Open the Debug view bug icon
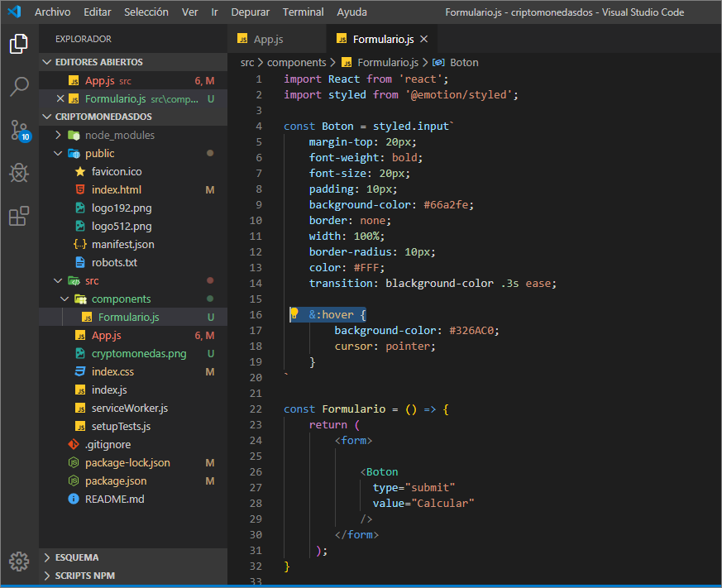Image resolution: width=722 pixels, height=588 pixels. 19,173
